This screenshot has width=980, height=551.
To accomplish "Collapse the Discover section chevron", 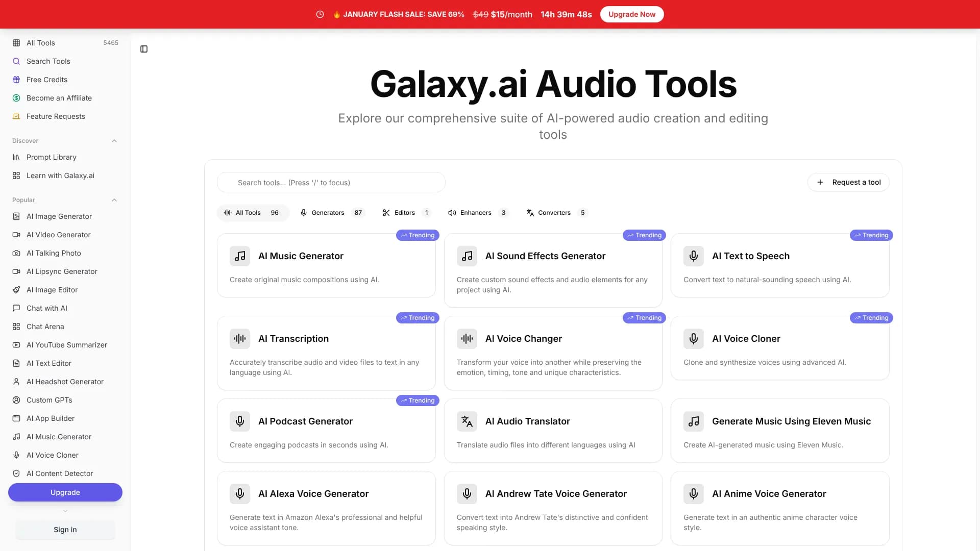I will (x=114, y=141).
